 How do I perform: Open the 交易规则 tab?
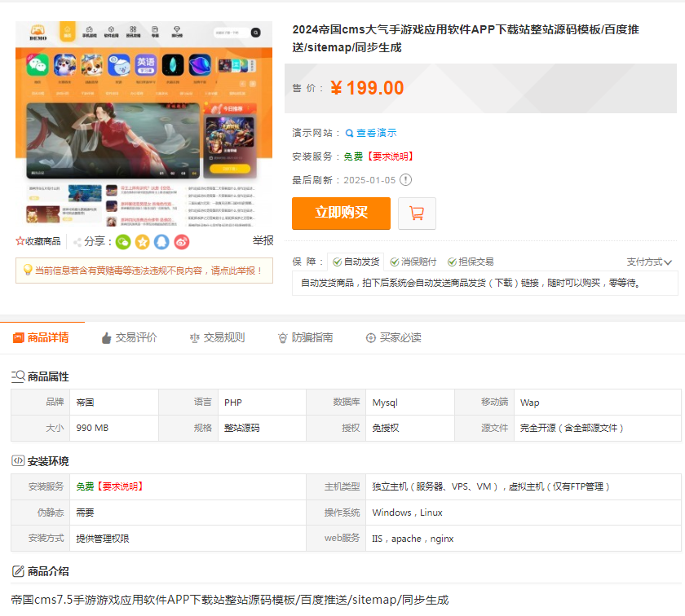coord(216,337)
